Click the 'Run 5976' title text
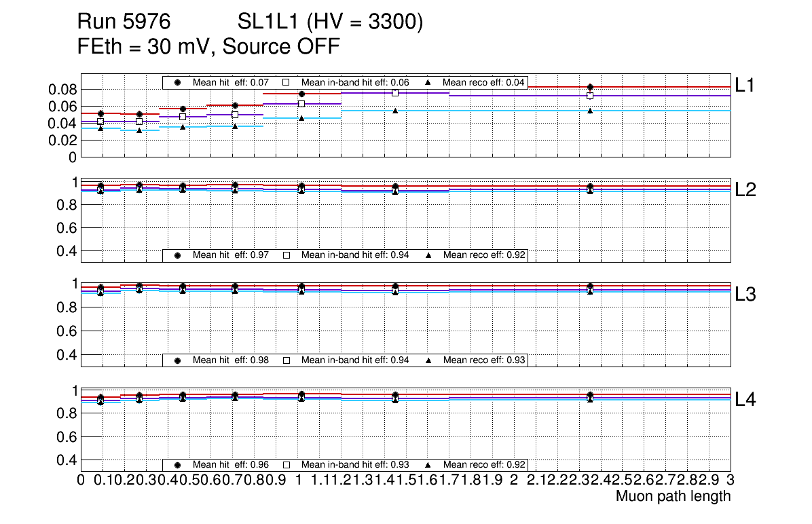812x524 pixels. pos(123,23)
